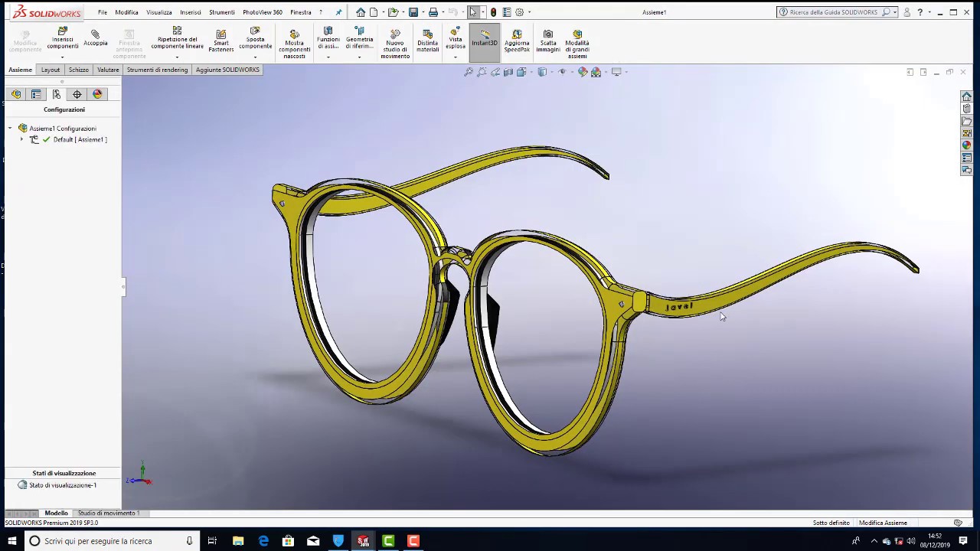The image size is (980, 551).
Task: Click Windows Start button
Action: click(x=12, y=541)
